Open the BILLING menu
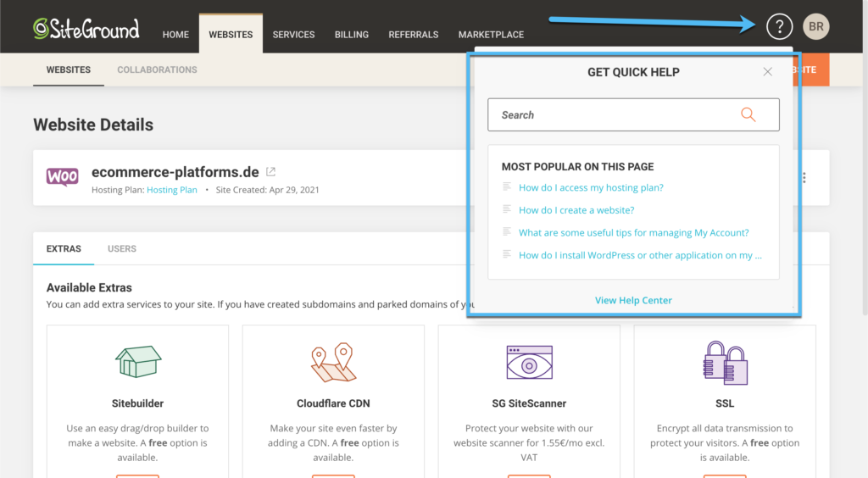The height and width of the screenshot is (478, 868). 352,34
